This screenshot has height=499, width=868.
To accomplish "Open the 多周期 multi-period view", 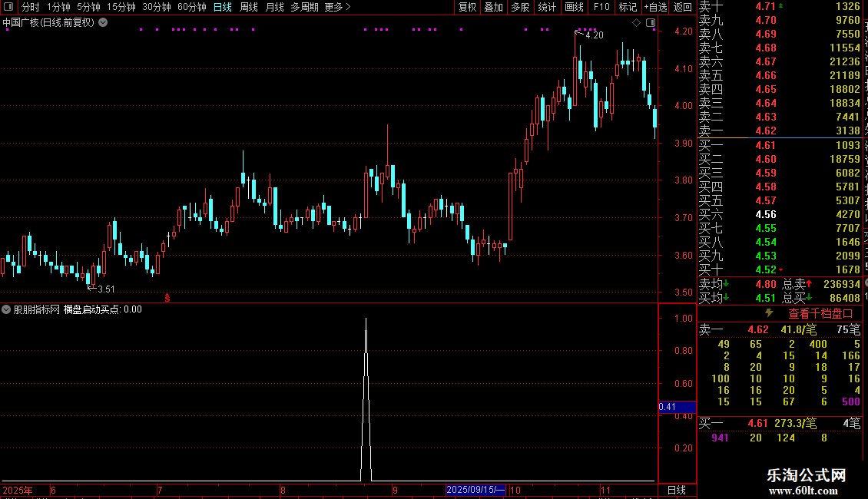I will coord(304,7).
